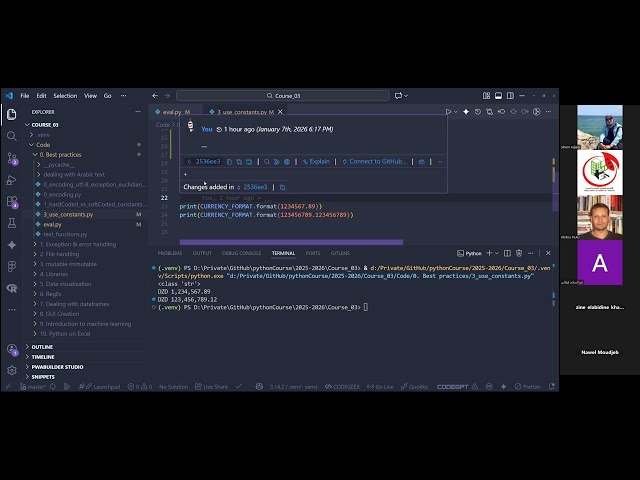
Task: Open the Search view in activity bar
Action: coord(11,136)
